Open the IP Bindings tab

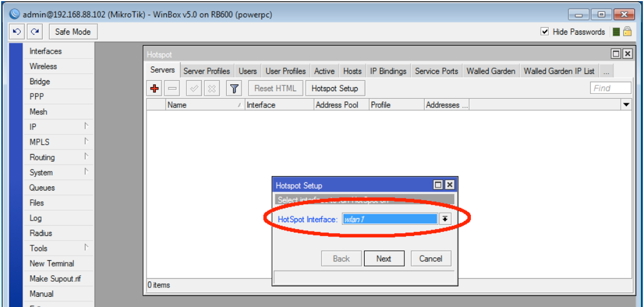click(388, 71)
